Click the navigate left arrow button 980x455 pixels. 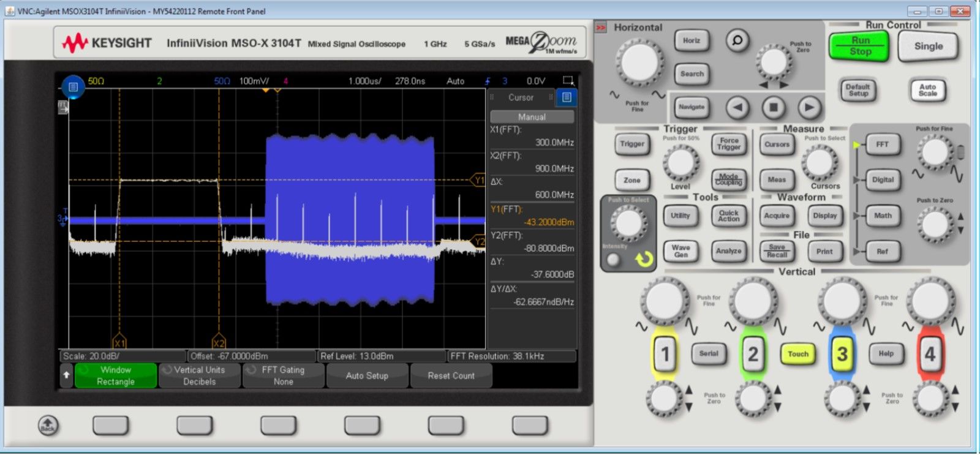tap(737, 108)
